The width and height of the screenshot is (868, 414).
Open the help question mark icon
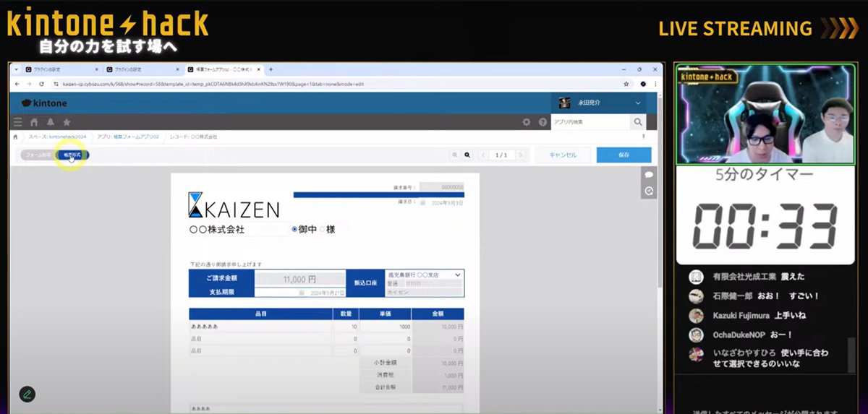pyautogui.click(x=542, y=122)
